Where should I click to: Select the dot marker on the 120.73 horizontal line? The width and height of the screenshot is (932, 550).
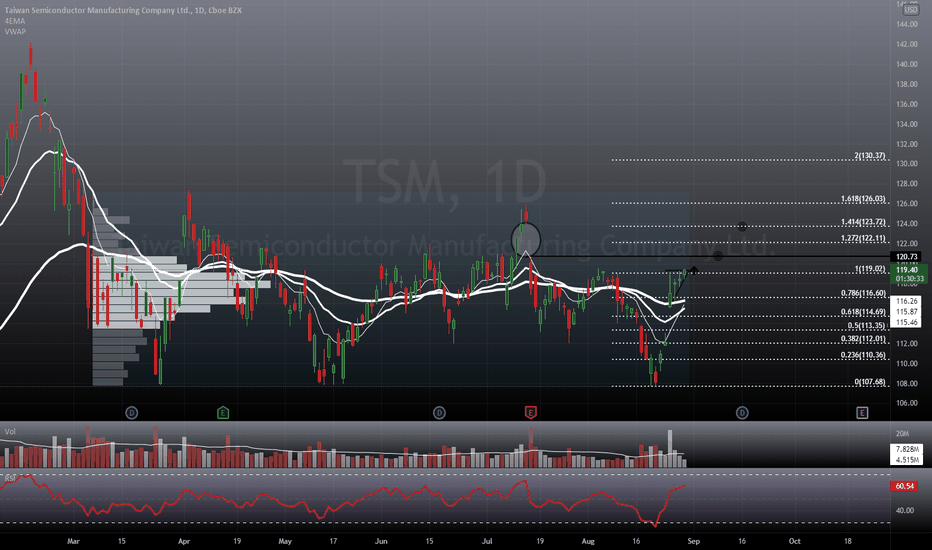click(x=718, y=256)
